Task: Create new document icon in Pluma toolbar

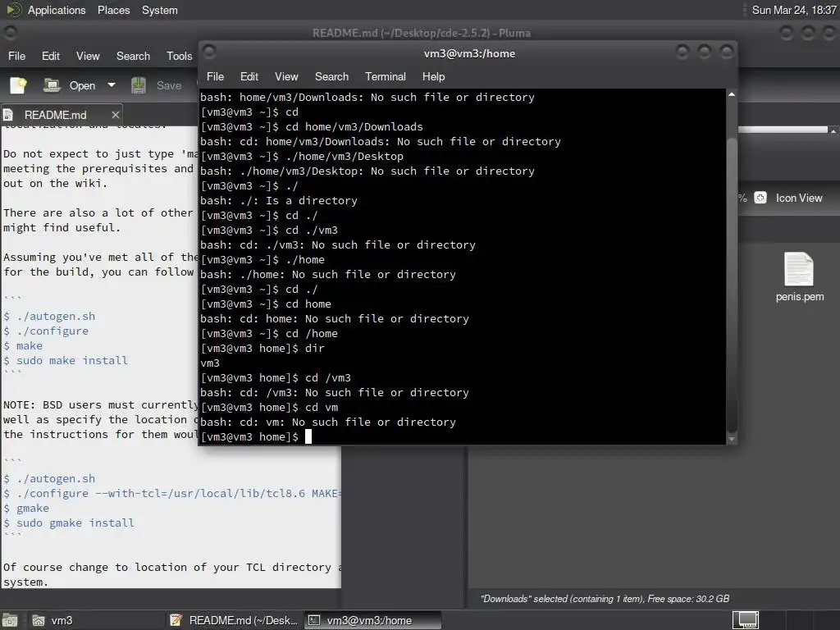Action: [18, 85]
